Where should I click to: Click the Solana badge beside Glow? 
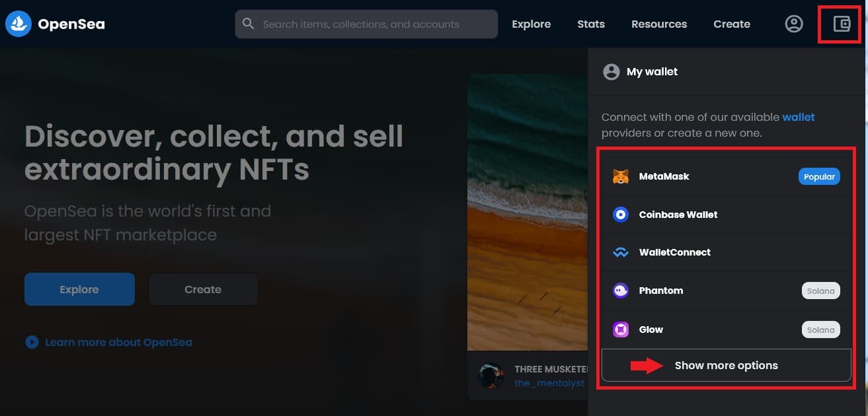pos(821,329)
